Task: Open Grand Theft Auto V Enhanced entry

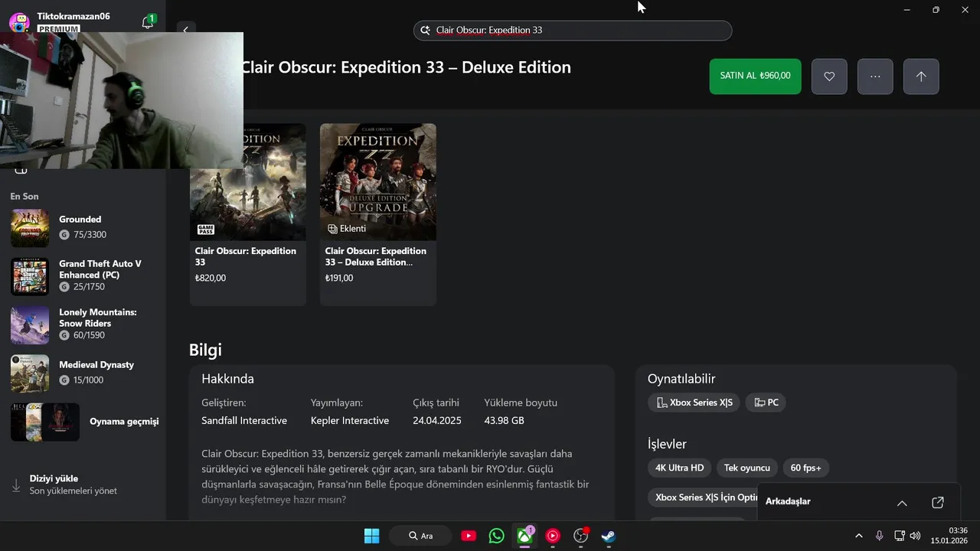Action: pyautogui.click(x=83, y=275)
